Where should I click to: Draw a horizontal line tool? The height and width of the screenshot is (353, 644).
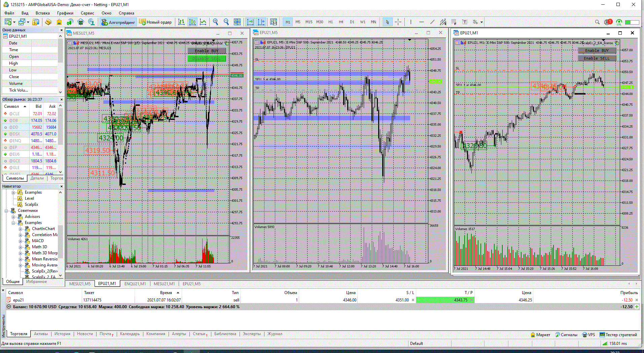[422, 22]
